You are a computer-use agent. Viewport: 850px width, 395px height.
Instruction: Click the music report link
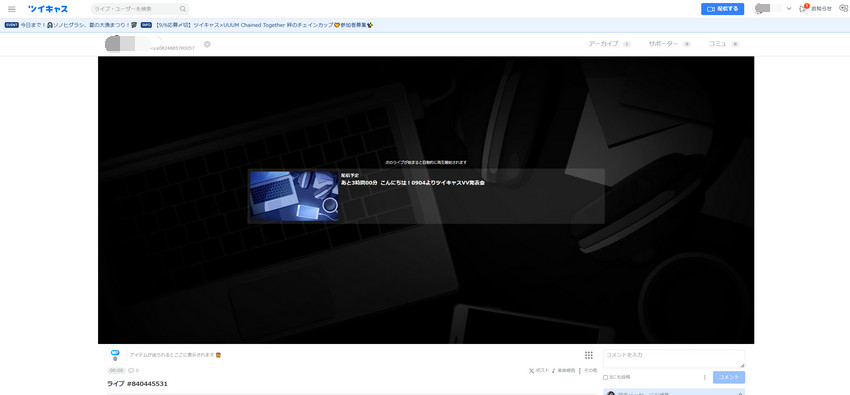(x=564, y=371)
